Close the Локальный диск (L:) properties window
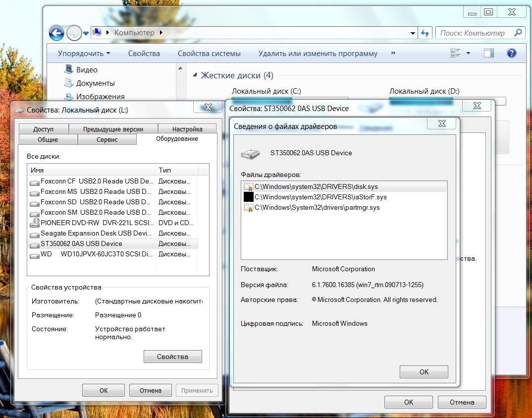Viewport: 532px width, 418px height. (x=208, y=107)
